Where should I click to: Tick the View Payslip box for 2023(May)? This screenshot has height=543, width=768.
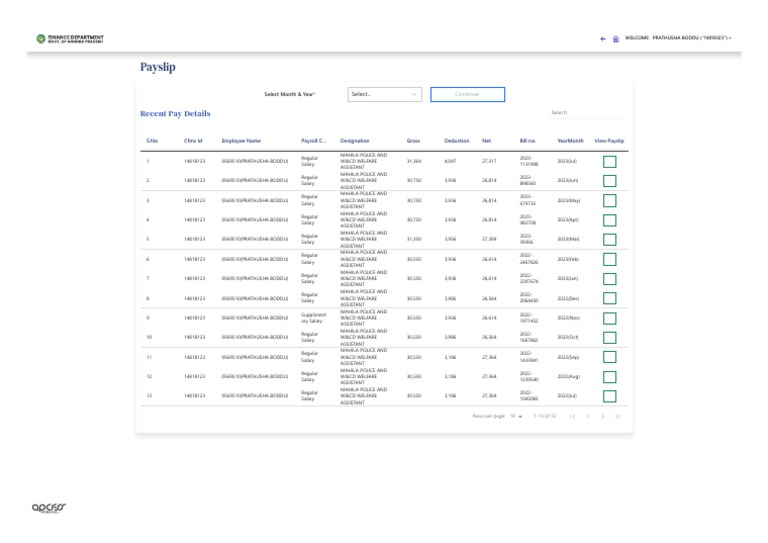tap(609, 200)
